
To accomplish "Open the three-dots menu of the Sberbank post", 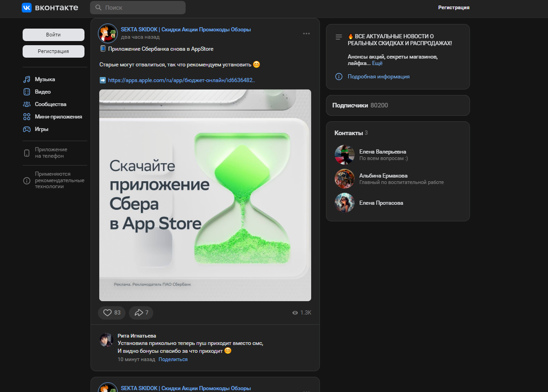I will 306,34.
